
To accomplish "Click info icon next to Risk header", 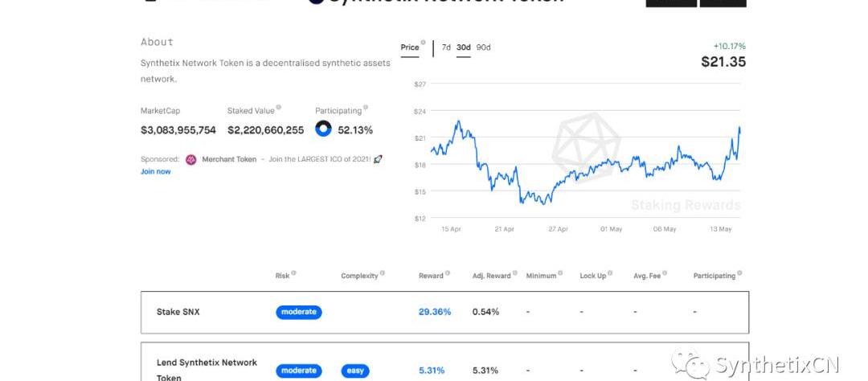I will pos(293,273).
